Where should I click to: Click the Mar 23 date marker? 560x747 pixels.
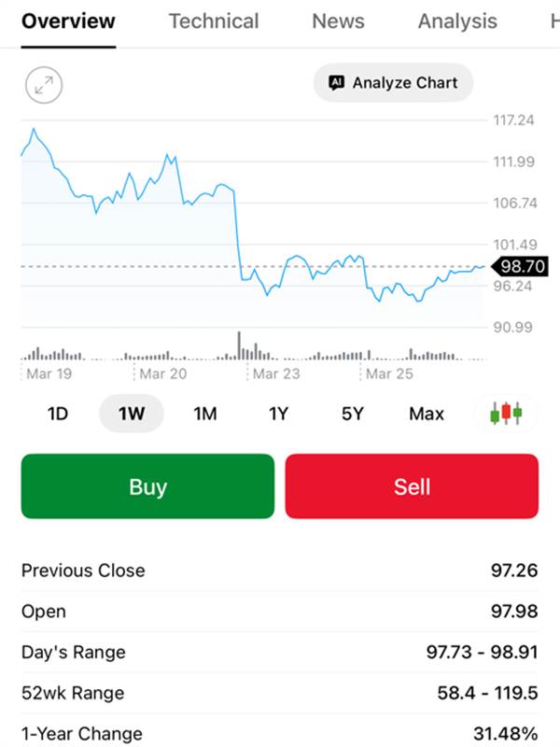[276, 373]
